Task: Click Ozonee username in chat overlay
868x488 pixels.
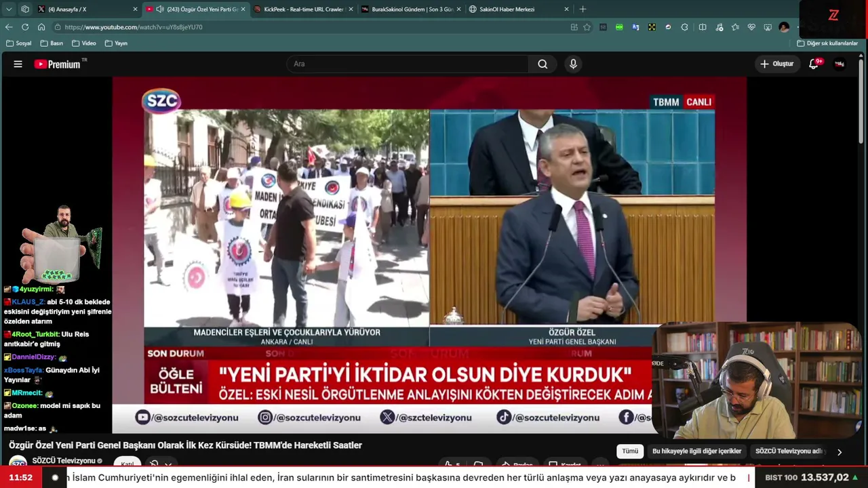Action: [x=24, y=406]
